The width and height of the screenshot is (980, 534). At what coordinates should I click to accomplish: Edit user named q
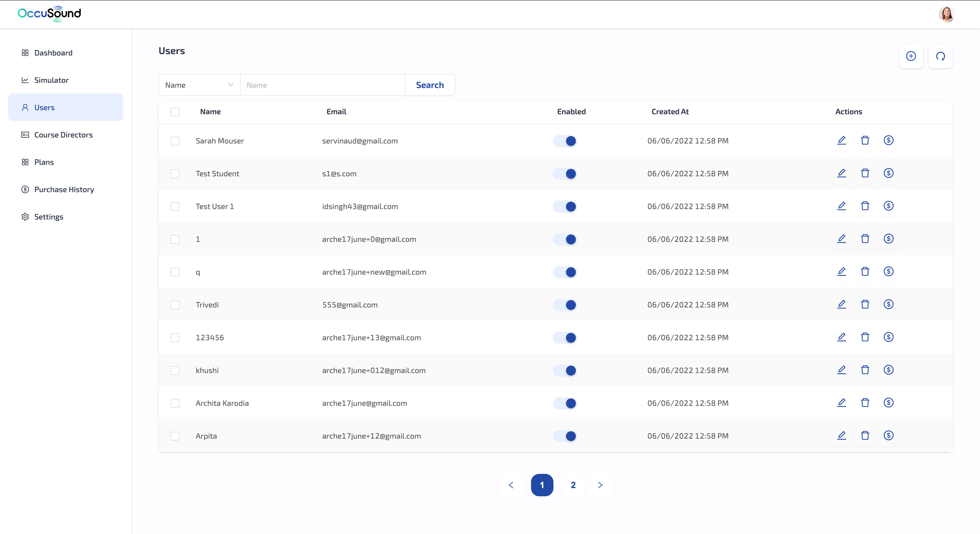pos(842,271)
